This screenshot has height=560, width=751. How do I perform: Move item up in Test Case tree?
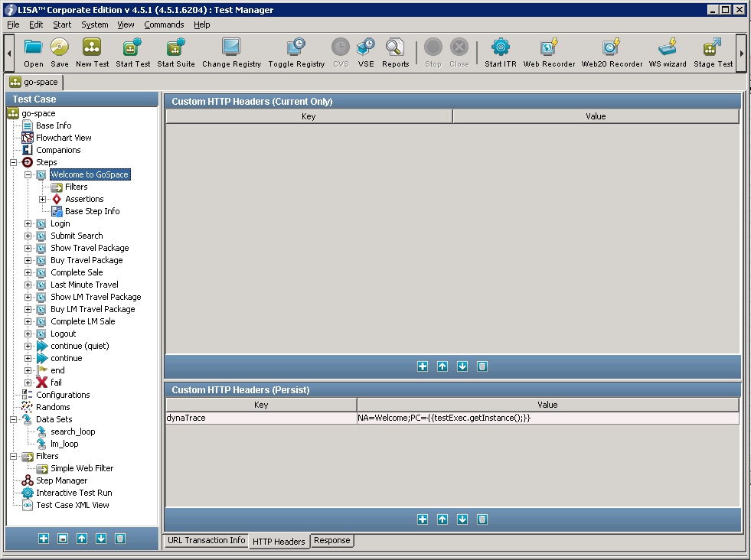click(x=82, y=539)
